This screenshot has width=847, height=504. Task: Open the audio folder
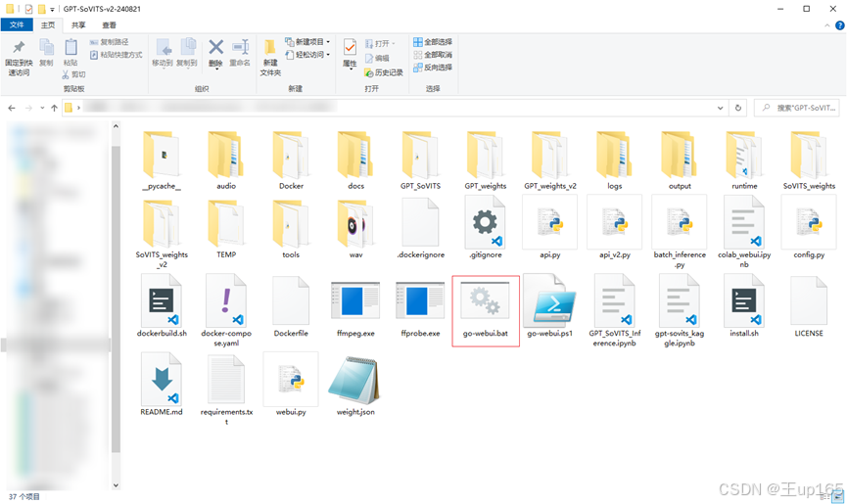(226, 160)
